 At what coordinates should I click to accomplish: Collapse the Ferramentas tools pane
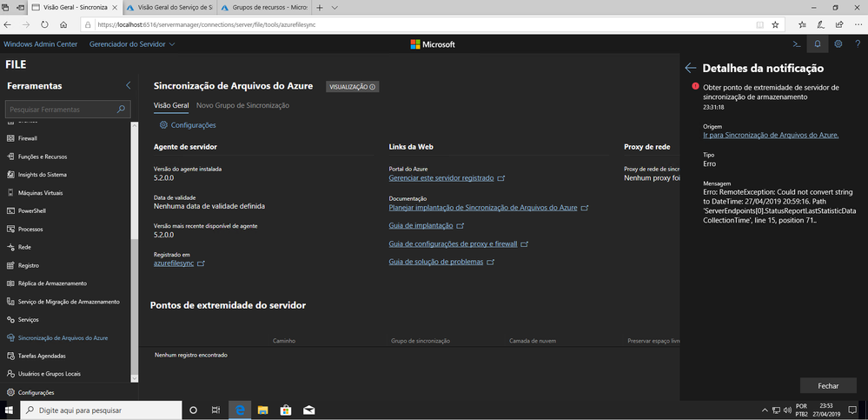coord(129,85)
